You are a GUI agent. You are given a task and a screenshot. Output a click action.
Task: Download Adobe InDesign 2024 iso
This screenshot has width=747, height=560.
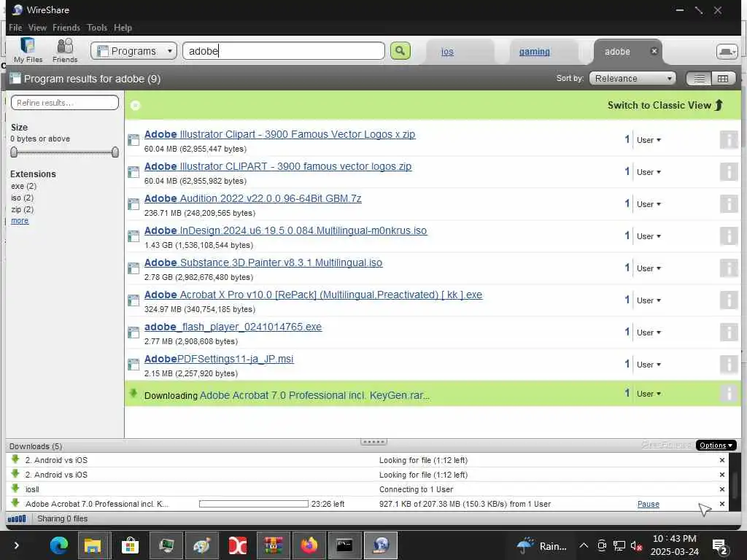[285, 230]
